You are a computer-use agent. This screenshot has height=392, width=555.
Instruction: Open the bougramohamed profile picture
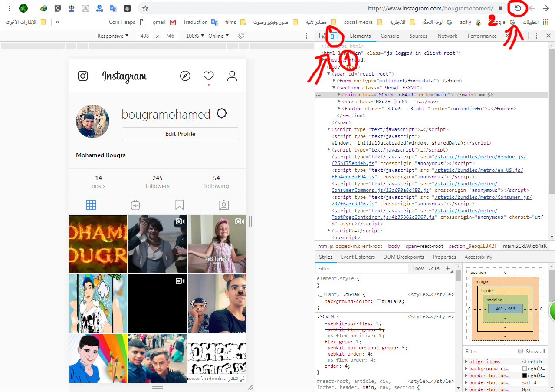pos(93,121)
